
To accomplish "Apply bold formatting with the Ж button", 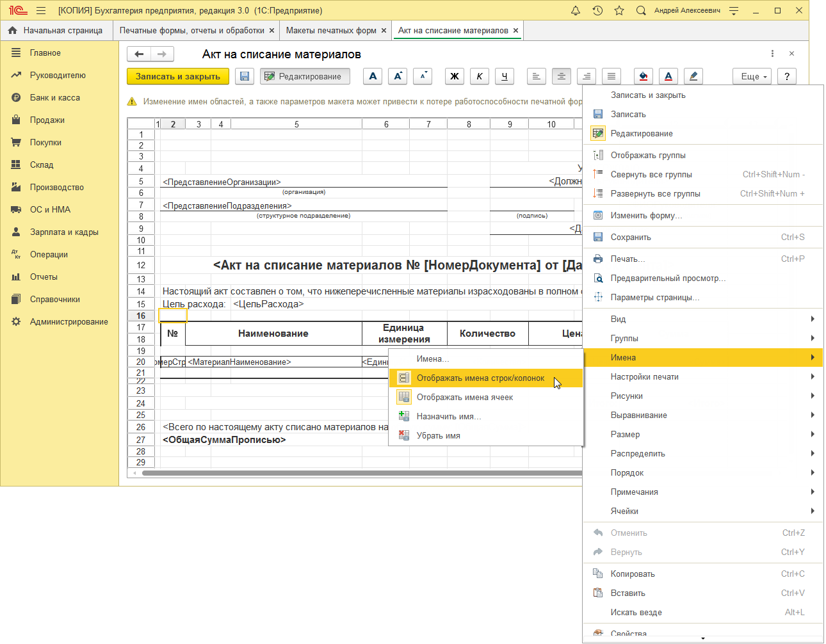I will tap(455, 76).
